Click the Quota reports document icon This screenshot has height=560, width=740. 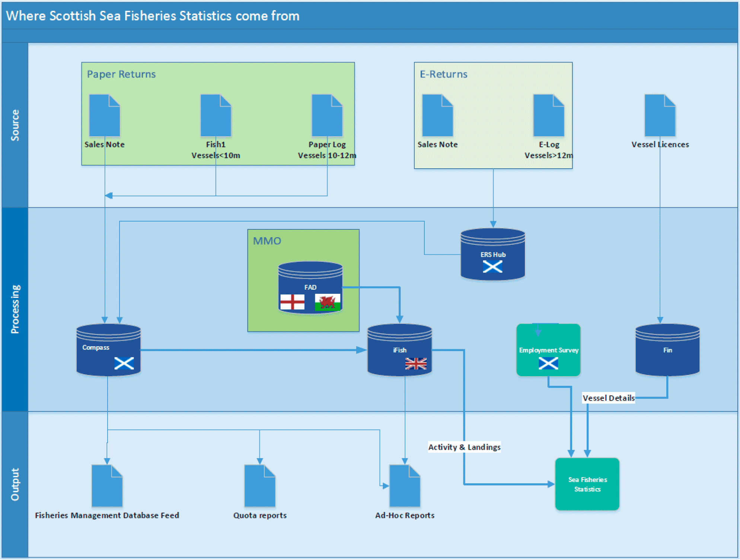tap(260, 486)
